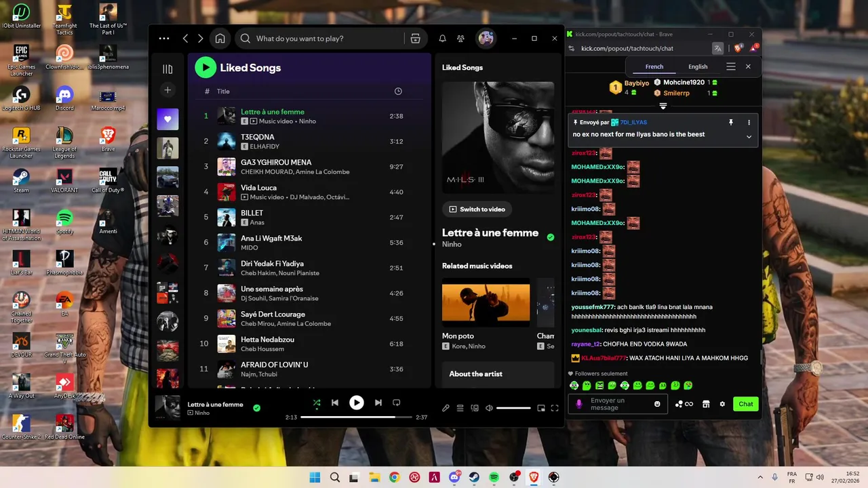Open Liked Songs heart tile in sidebar
868x488 pixels.
[x=167, y=119]
